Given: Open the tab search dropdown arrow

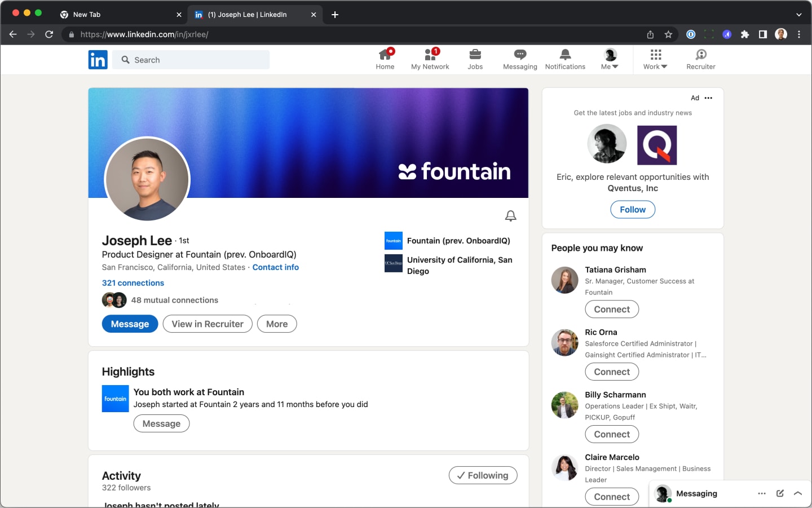Looking at the screenshot, I should click(799, 15).
